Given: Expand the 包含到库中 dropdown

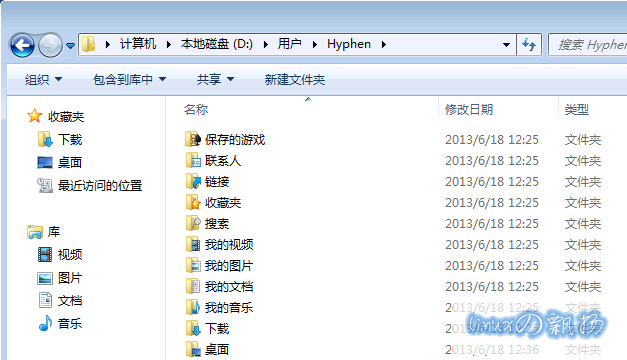Looking at the screenshot, I should tap(129, 80).
